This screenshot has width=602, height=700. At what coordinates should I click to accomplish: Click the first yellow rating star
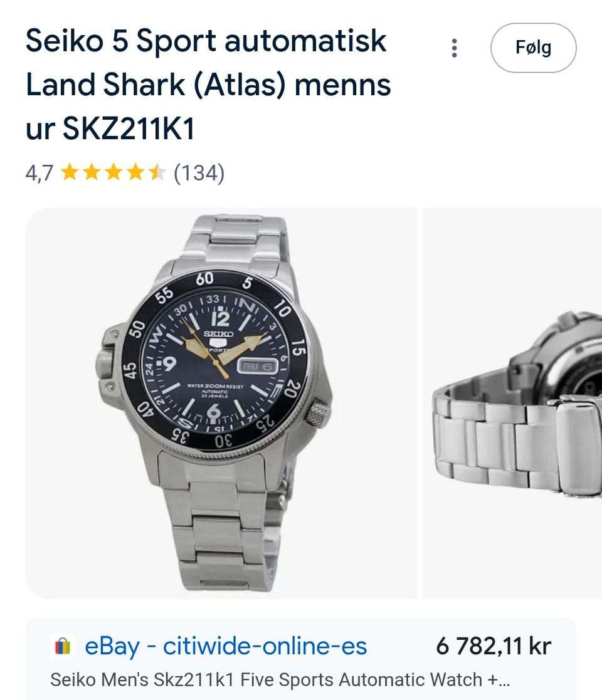pos(69,172)
